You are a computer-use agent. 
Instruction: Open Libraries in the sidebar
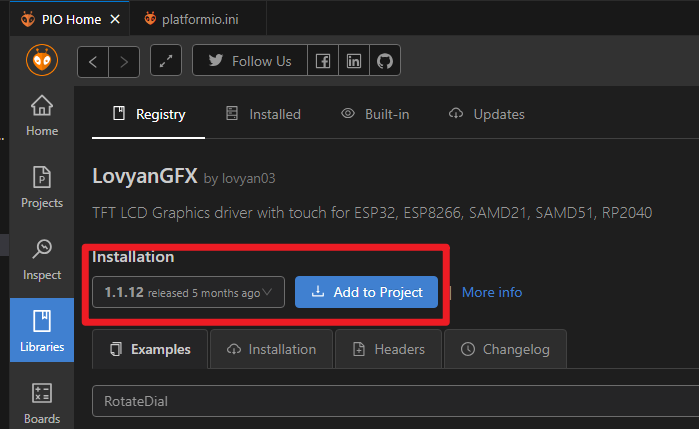tap(42, 330)
